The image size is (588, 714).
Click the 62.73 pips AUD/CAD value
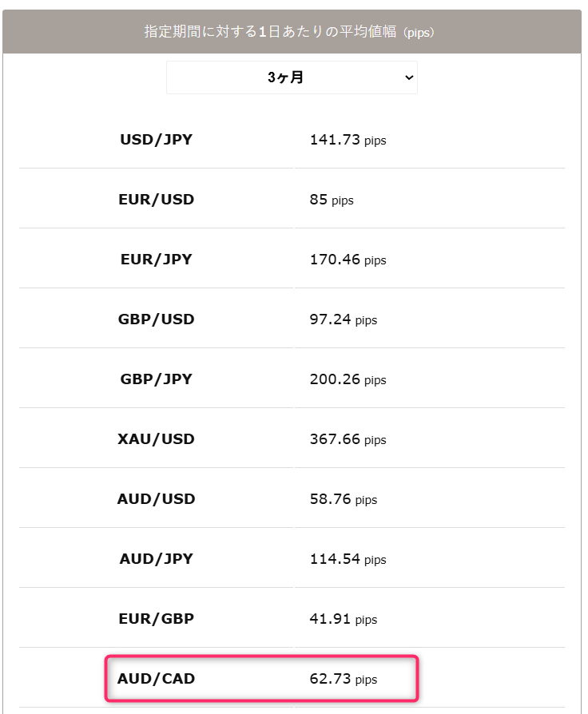(344, 679)
